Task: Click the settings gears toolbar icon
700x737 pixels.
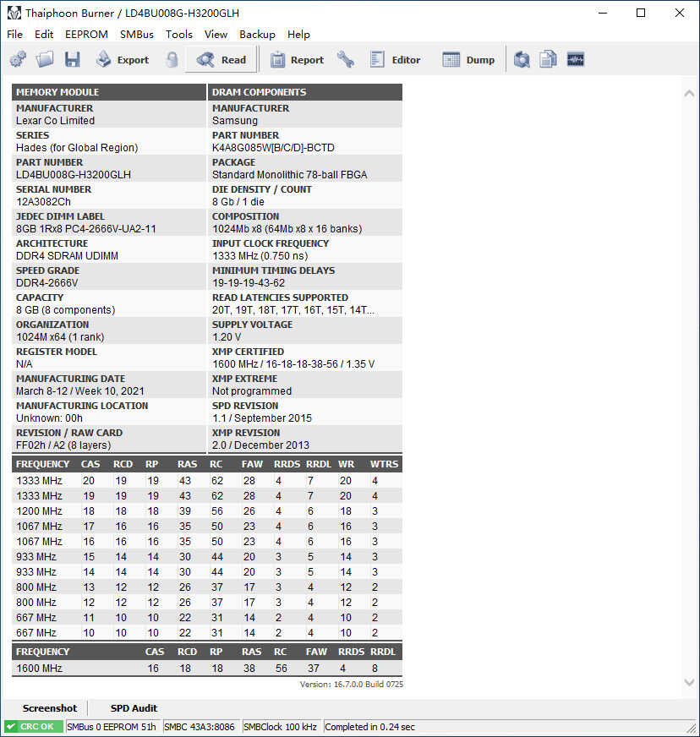Action: (x=18, y=60)
